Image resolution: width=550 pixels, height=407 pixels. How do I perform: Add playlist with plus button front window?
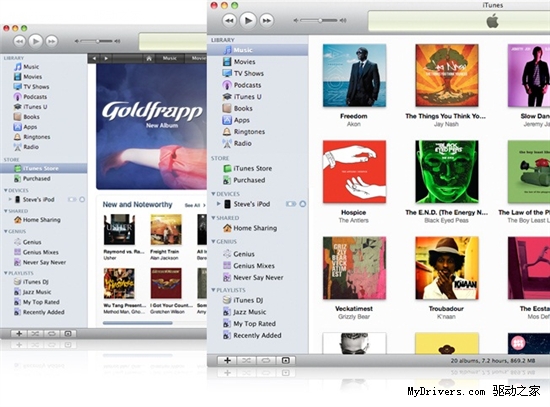click(227, 360)
